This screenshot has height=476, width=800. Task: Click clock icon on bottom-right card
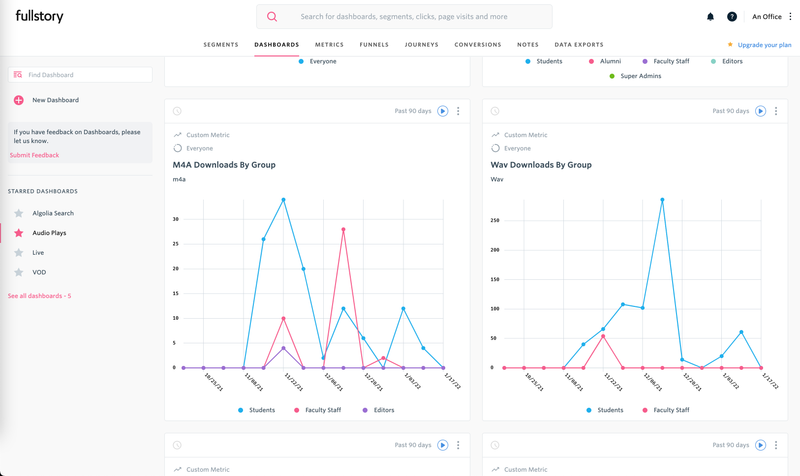click(495, 445)
